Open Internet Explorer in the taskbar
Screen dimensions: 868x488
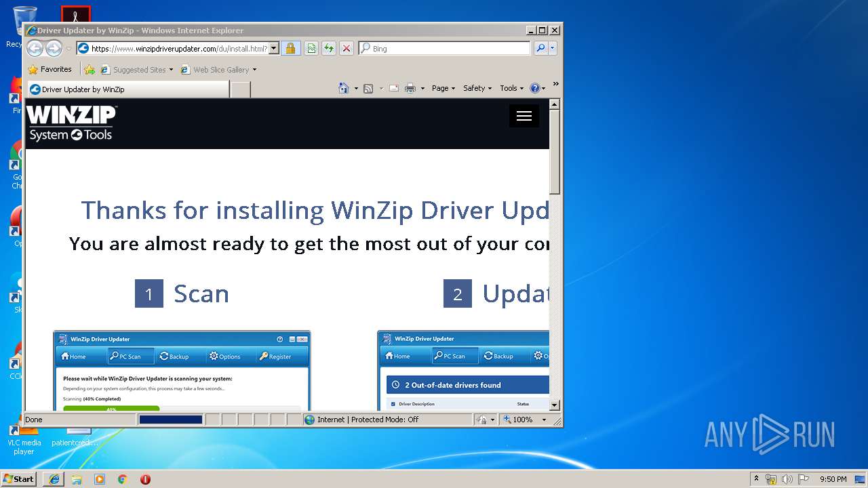[54, 479]
